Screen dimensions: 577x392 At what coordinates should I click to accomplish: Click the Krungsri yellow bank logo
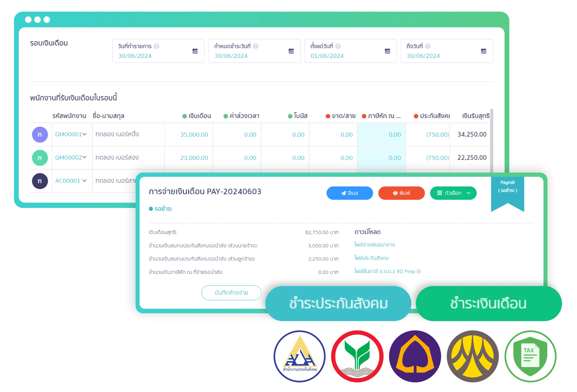point(473,356)
